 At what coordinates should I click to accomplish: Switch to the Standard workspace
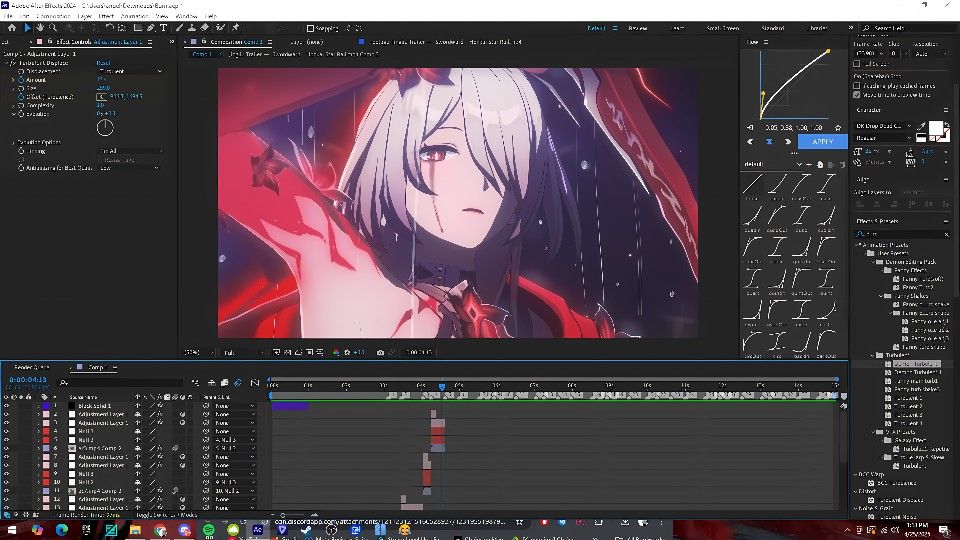(773, 28)
